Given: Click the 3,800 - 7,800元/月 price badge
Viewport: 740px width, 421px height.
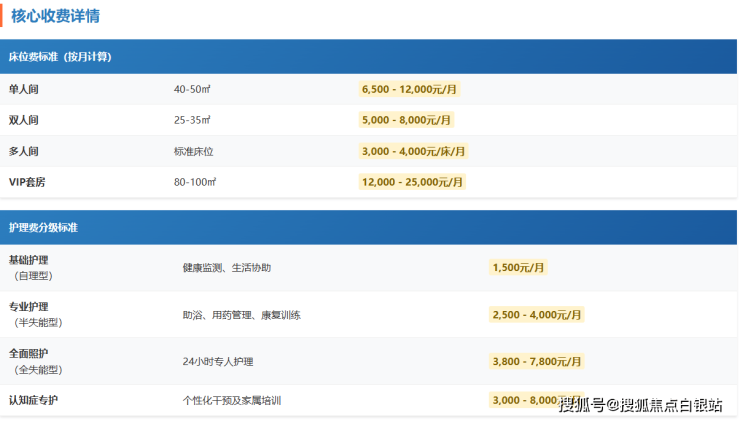Looking at the screenshot, I should (x=536, y=361).
